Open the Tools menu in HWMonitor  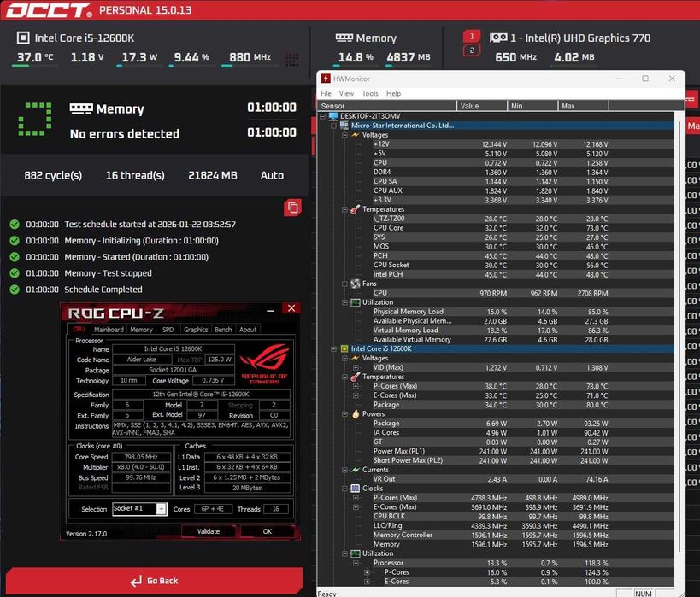coord(369,93)
